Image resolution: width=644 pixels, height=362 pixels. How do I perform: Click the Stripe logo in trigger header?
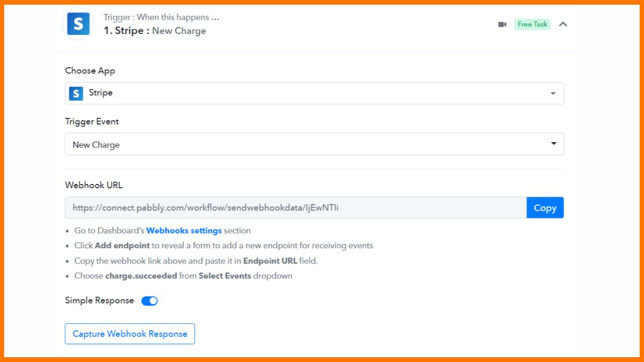coord(78,24)
